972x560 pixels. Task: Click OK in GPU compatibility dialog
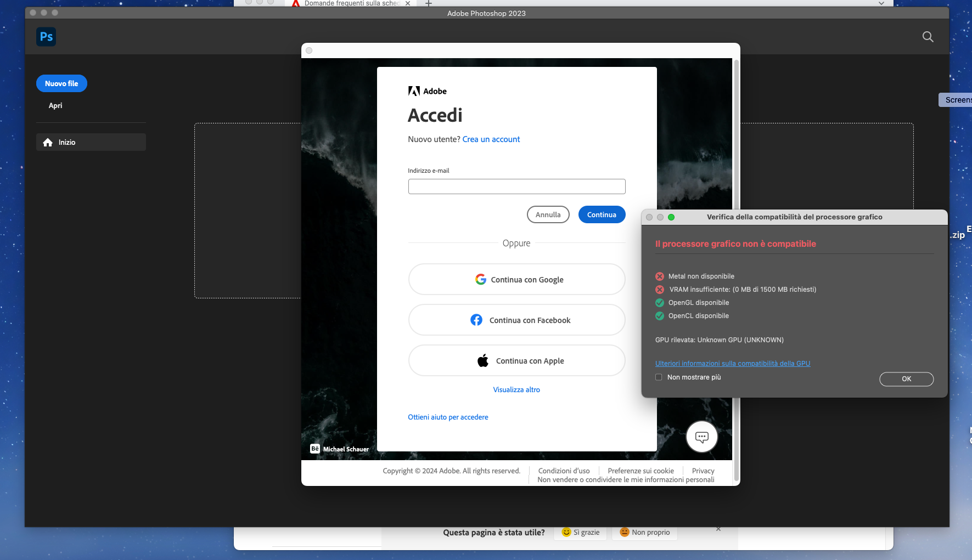tap(906, 379)
